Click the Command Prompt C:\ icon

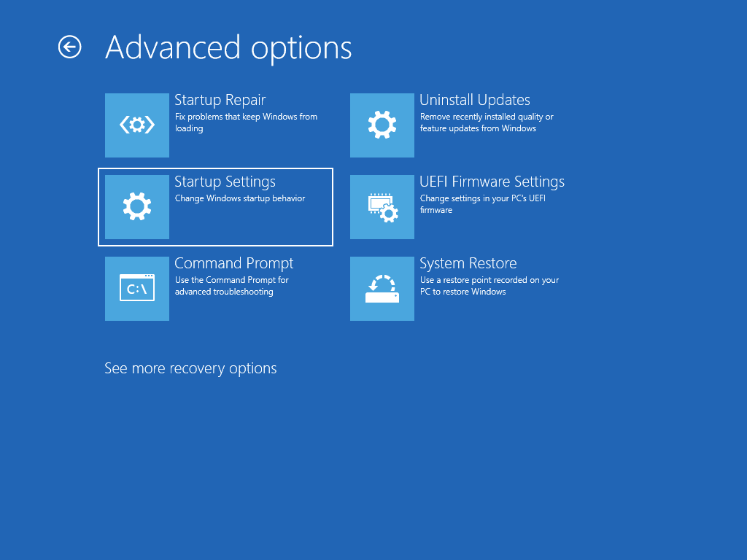click(x=136, y=288)
